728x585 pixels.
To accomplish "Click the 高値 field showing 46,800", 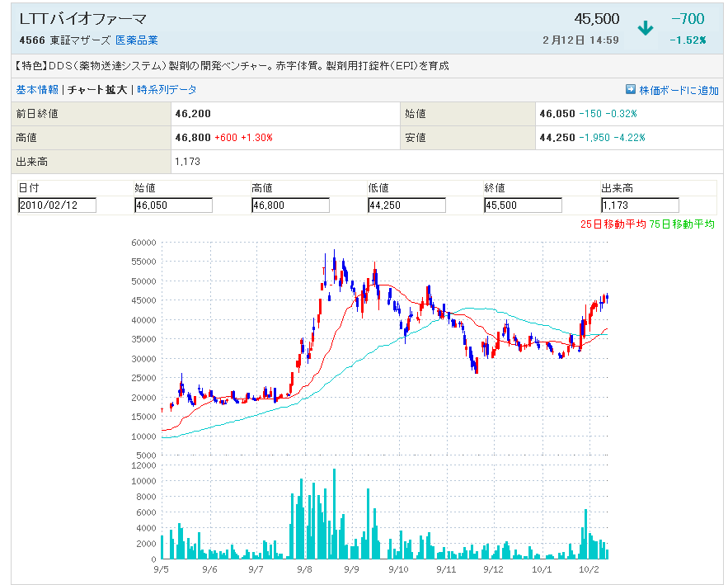I will point(290,205).
